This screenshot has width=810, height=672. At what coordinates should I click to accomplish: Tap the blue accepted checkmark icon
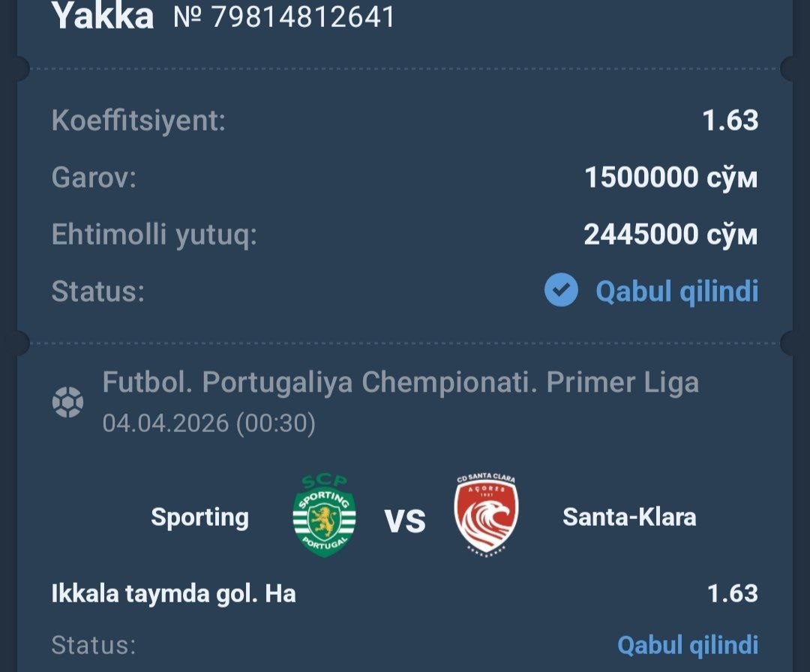561,289
